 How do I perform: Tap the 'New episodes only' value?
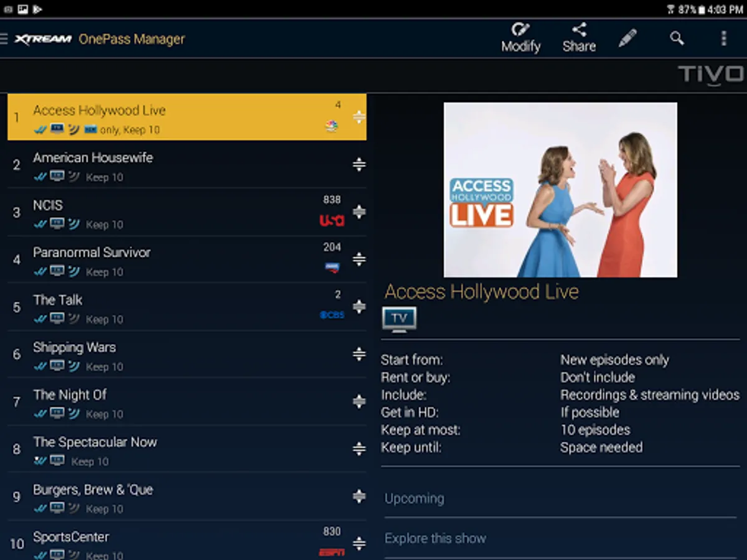click(x=614, y=360)
